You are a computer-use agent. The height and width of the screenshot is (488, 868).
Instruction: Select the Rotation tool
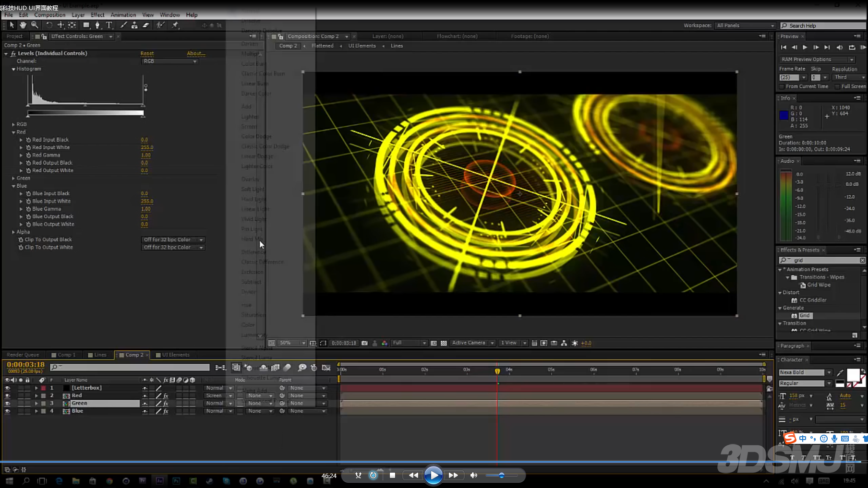[49, 25]
